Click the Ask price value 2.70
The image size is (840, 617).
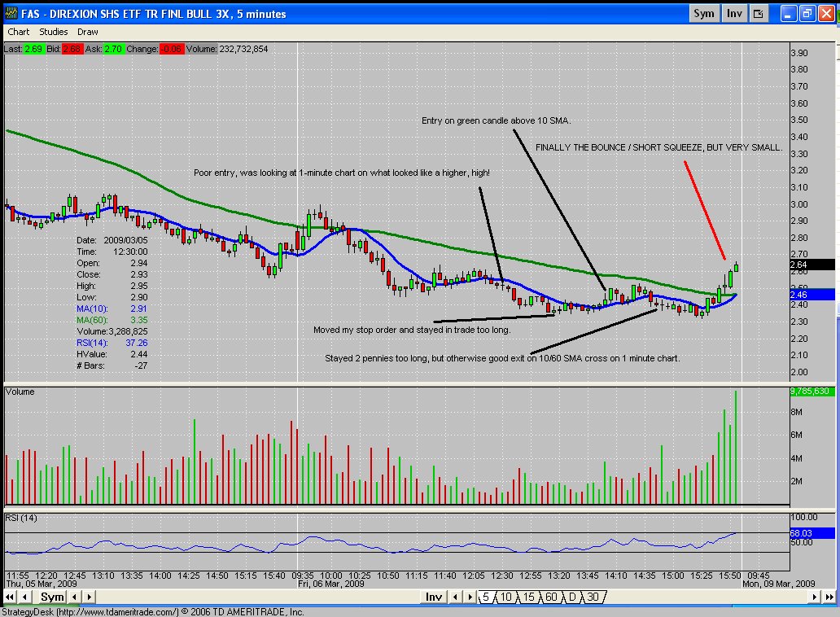[113, 49]
